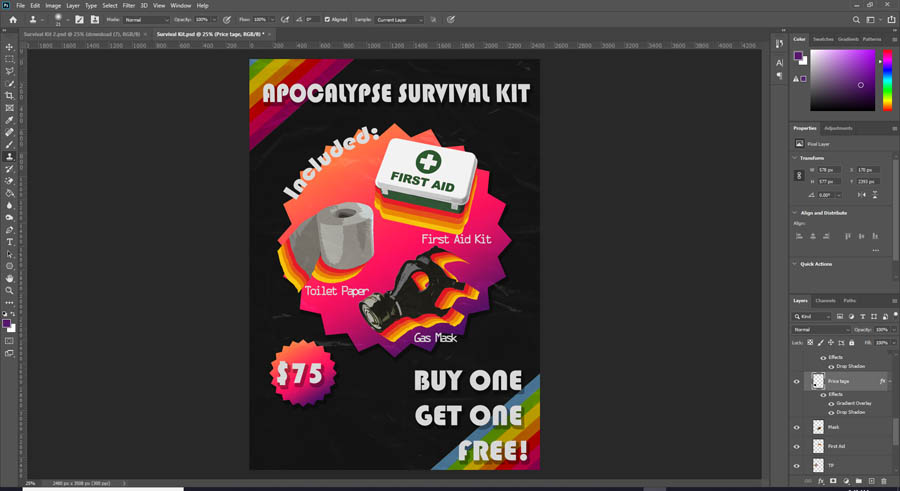Select the Move tool

tap(10, 47)
